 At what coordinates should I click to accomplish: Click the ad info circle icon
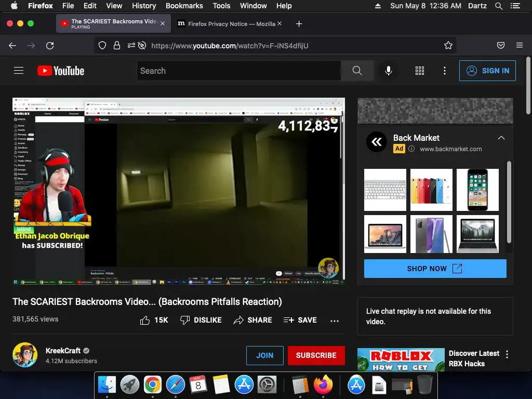coord(411,149)
